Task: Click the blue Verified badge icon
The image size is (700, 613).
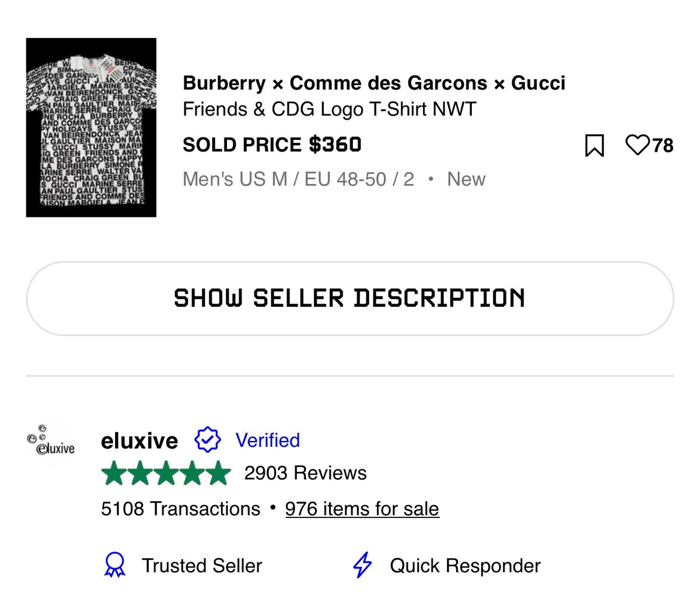Action: coord(208,440)
